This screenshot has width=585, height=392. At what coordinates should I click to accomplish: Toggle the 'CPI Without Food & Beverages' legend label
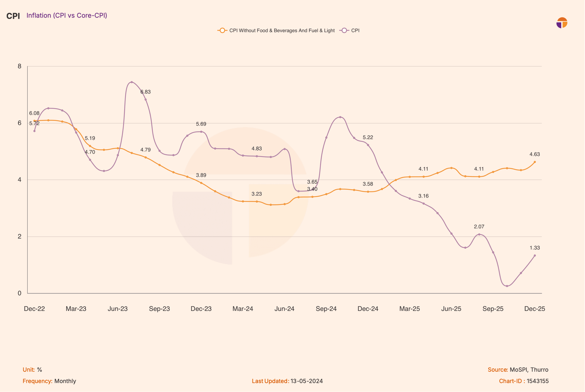pyautogui.click(x=282, y=30)
